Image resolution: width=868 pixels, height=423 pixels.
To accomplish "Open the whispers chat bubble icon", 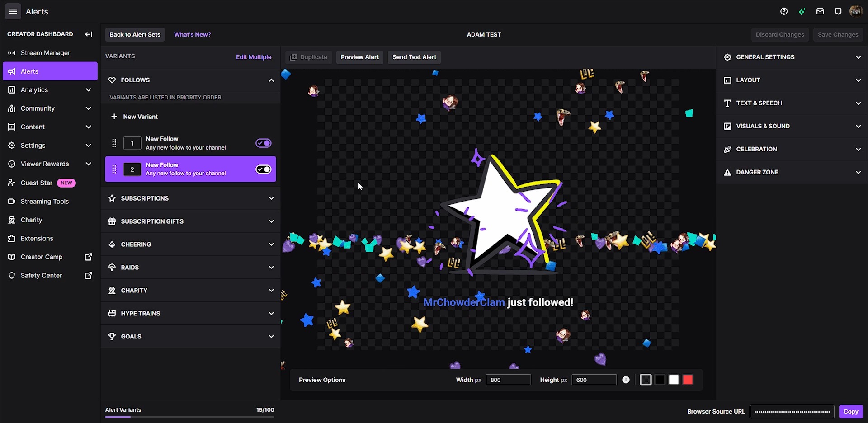I will click(838, 11).
